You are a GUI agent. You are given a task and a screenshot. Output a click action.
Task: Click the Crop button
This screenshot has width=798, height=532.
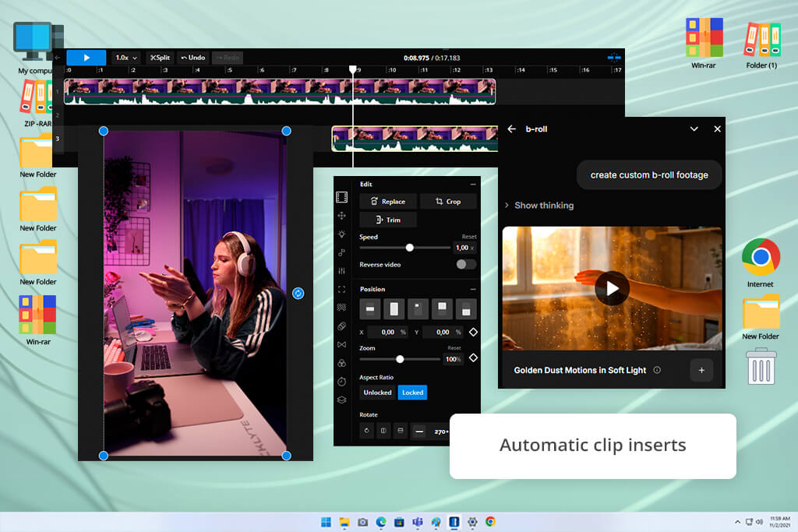coord(448,202)
